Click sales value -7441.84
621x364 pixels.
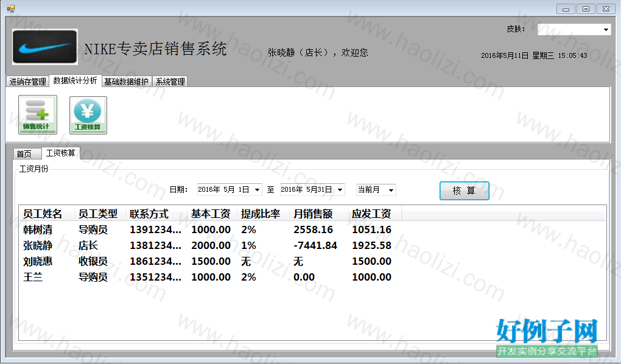(x=315, y=245)
